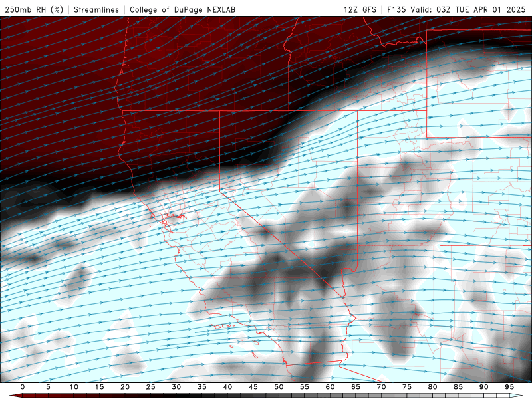
Task: Click the colorbar label "20"
Action: point(125,387)
